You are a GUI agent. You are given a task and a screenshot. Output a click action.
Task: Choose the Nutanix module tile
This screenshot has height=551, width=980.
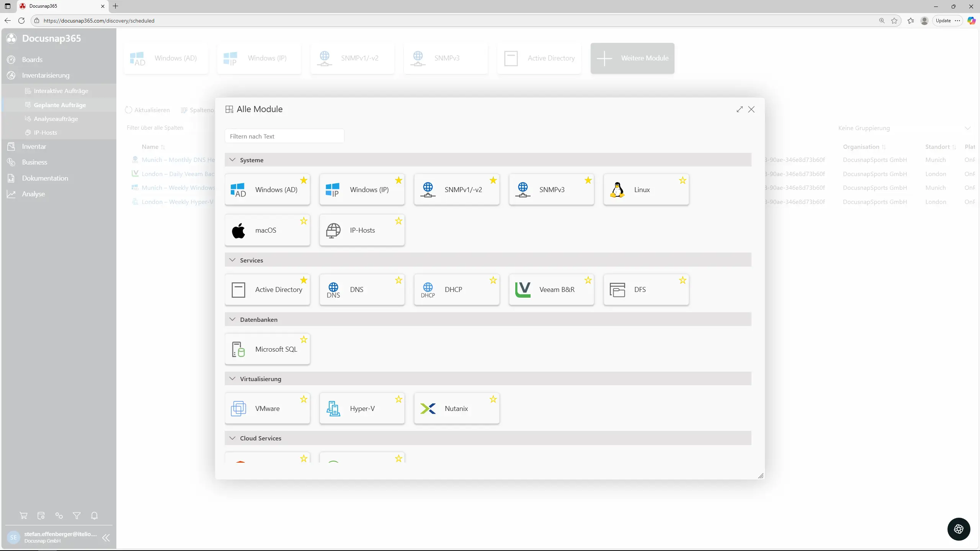(x=456, y=409)
